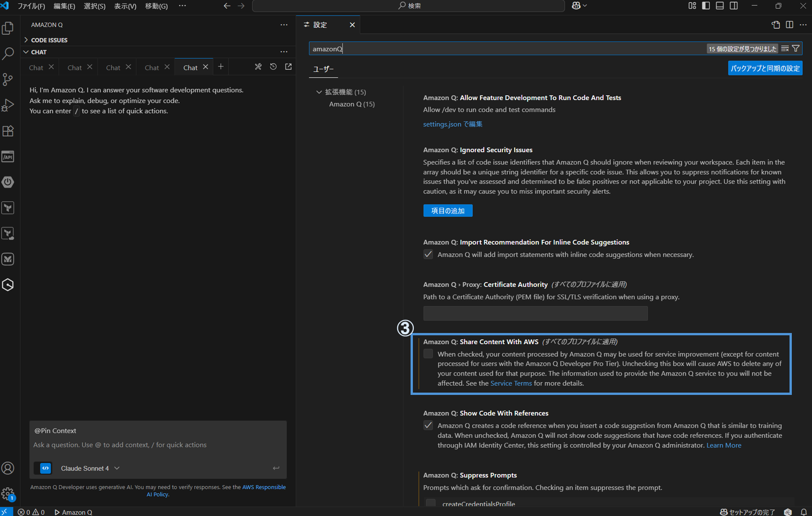The image size is (812, 516).
Task: Open the Terraform view without cloud badge
Action: click(8, 208)
